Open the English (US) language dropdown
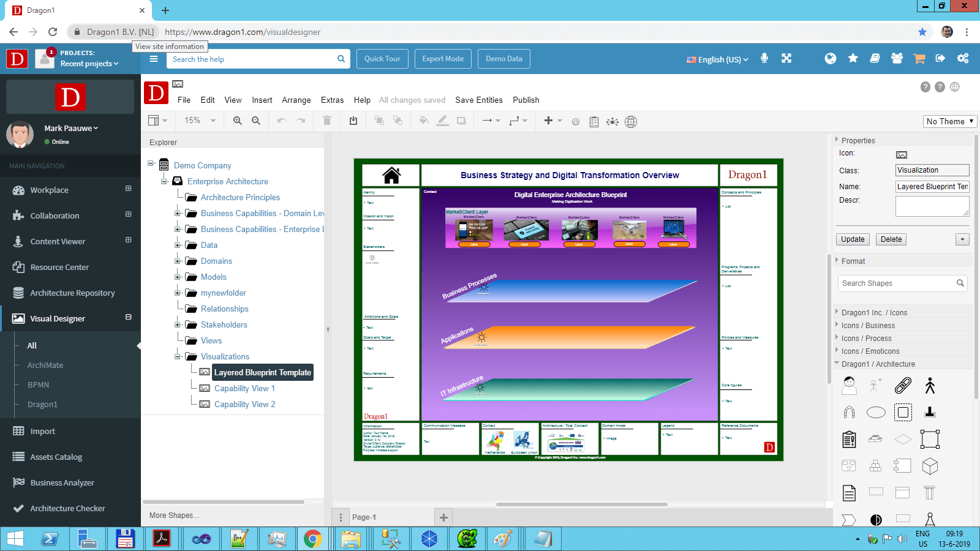 coord(717,59)
